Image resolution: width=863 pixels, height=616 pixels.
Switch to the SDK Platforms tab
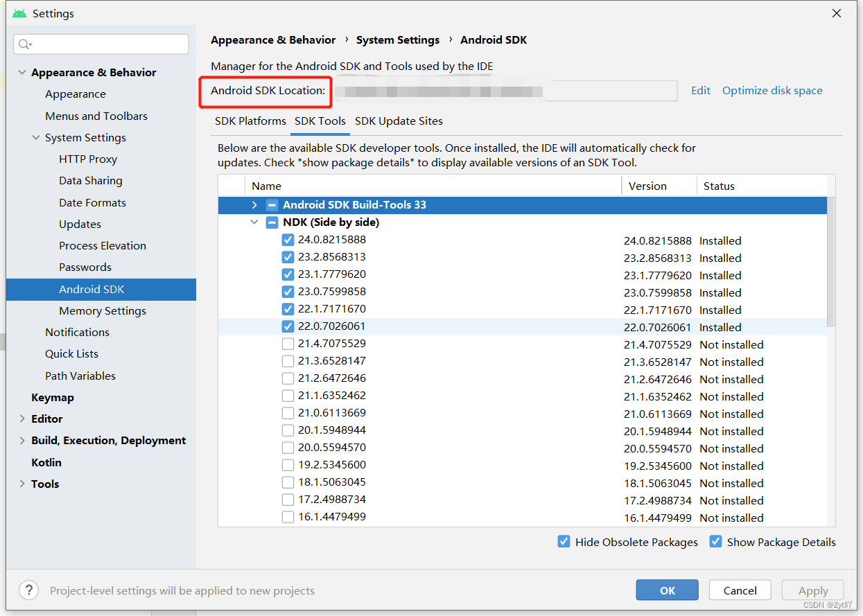(x=250, y=121)
